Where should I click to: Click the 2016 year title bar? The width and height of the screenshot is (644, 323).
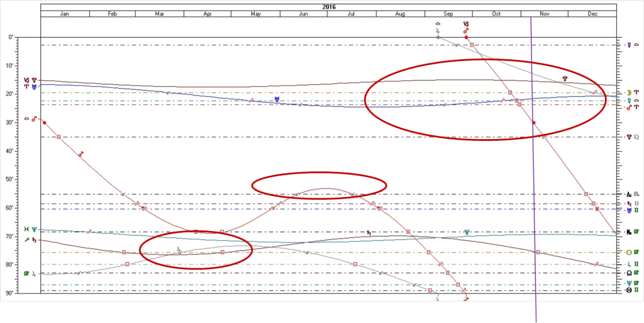click(x=329, y=6)
